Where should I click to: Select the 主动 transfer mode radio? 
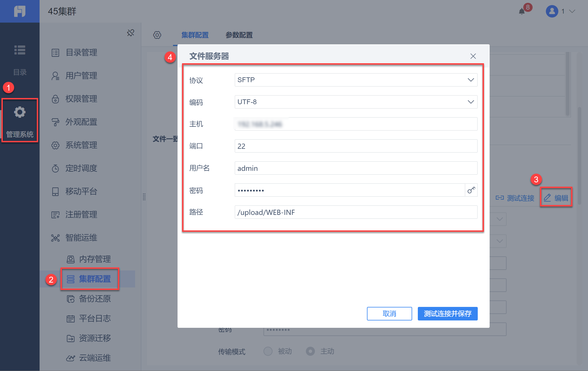pos(310,351)
